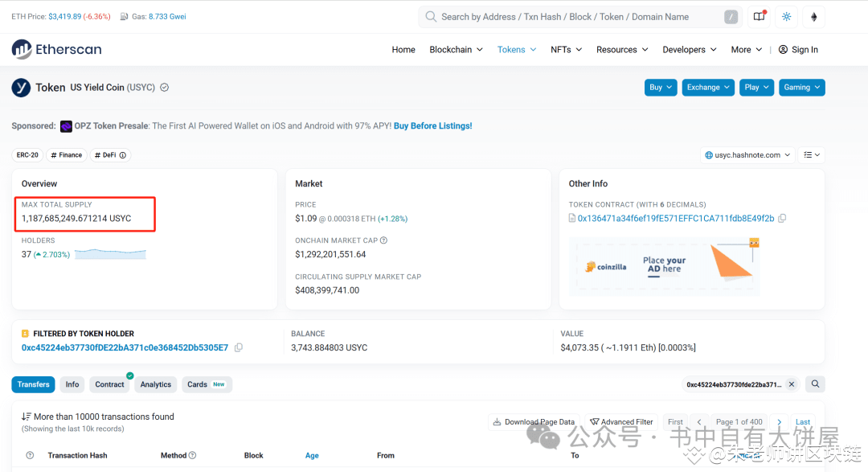
Task: Toggle the light/dark theme sun icon
Action: pyautogui.click(x=787, y=17)
